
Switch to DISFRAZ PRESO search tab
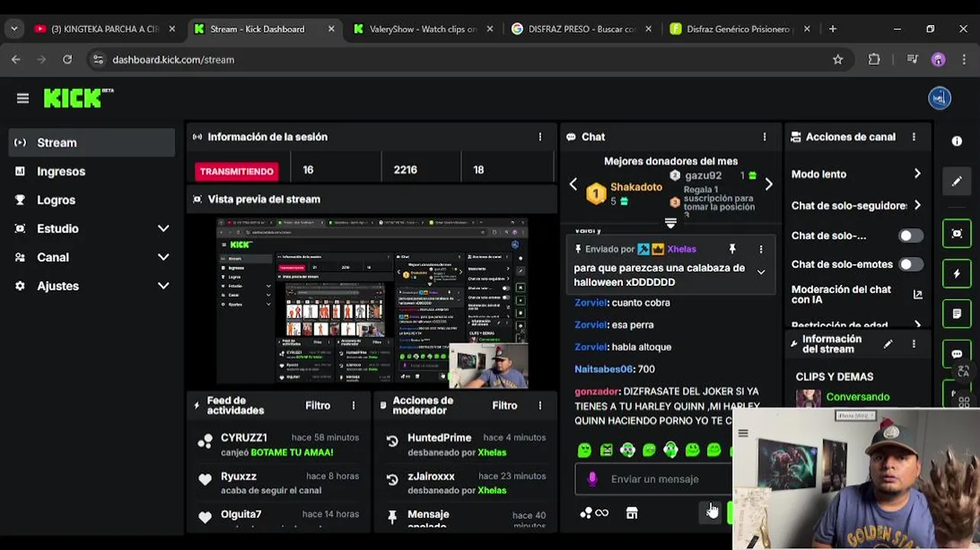coord(582,29)
